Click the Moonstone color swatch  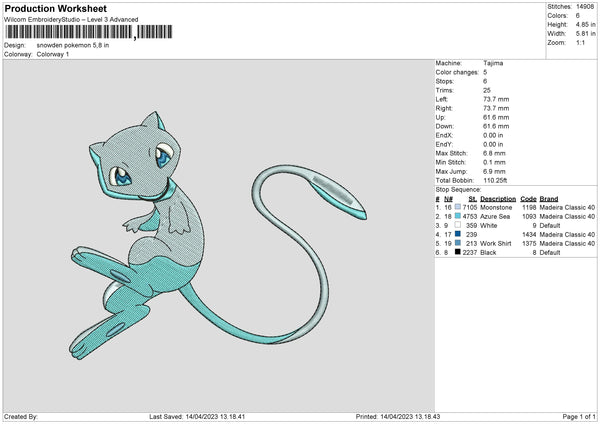pos(458,207)
